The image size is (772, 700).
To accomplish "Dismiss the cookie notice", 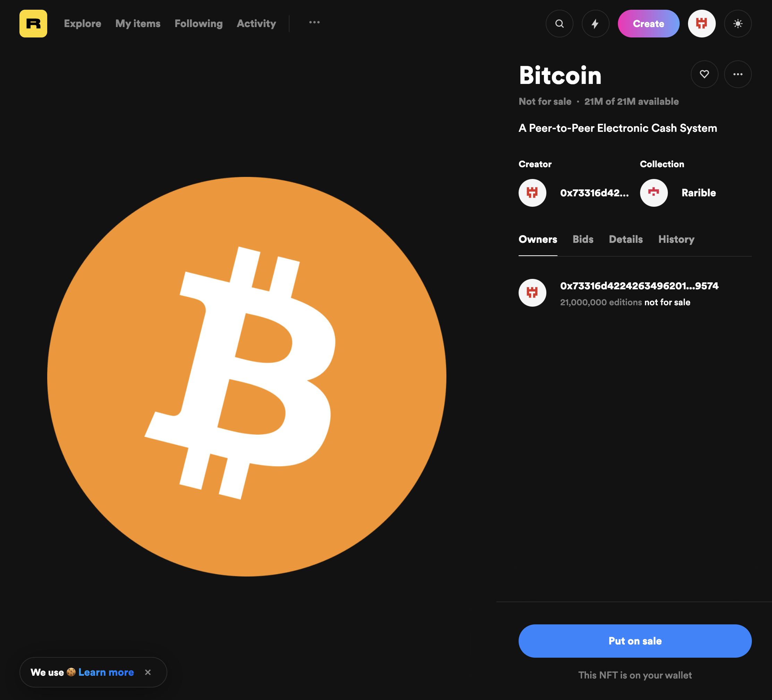I will 148,673.
